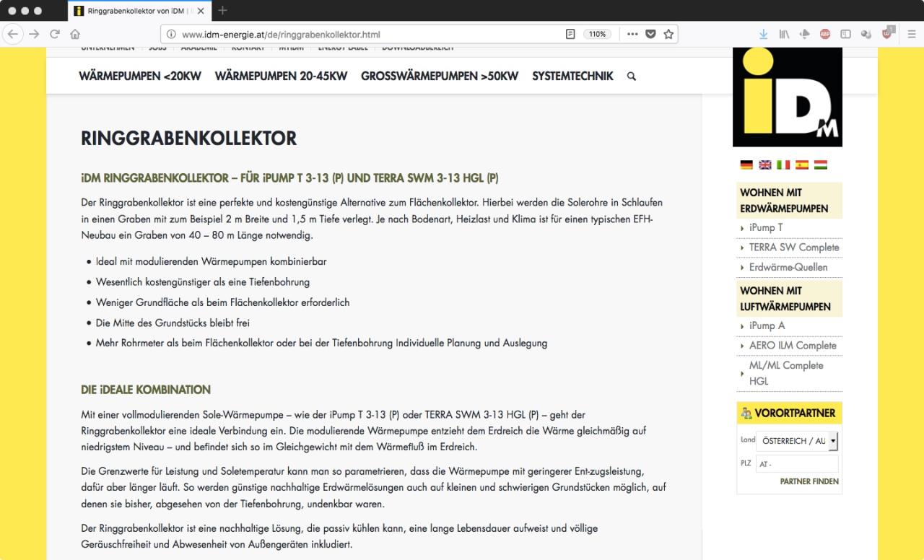Open the page actions three-dots menu
Screen dimensions: 924x560
pyautogui.click(x=632, y=34)
